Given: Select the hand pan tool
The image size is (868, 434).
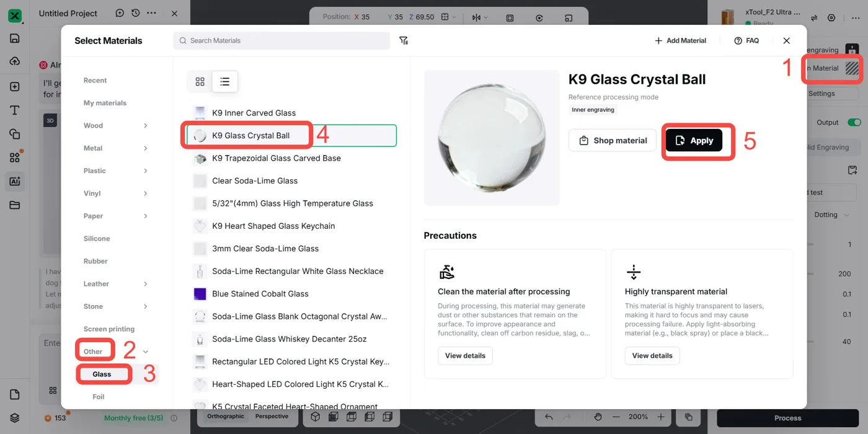Looking at the screenshot, I should pyautogui.click(x=598, y=417).
